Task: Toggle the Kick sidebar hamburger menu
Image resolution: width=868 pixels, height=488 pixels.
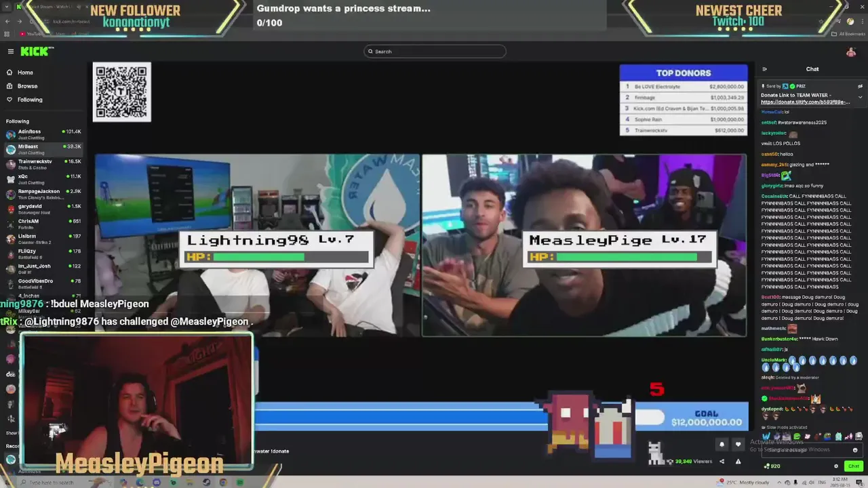Action: tap(11, 52)
